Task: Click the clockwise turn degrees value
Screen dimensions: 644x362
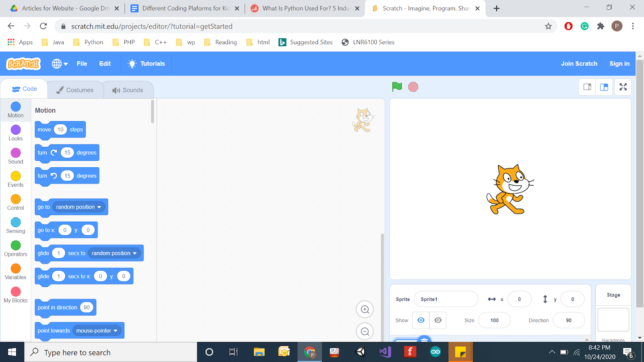Action: click(x=67, y=153)
